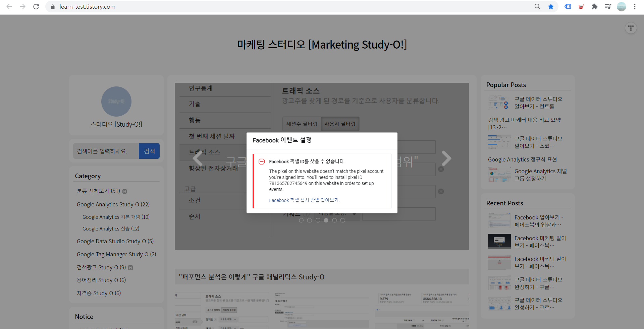Open the zoom magnifier icon in the address bar
Screen dimensions: 644x329
[x=537, y=7]
